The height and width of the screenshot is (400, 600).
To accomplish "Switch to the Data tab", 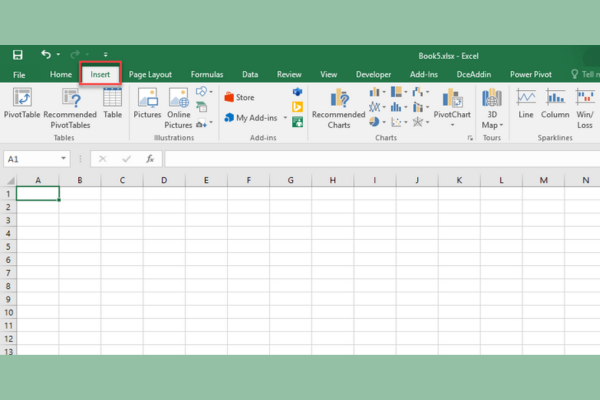I will pyautogui.click(x=250, y=74).
